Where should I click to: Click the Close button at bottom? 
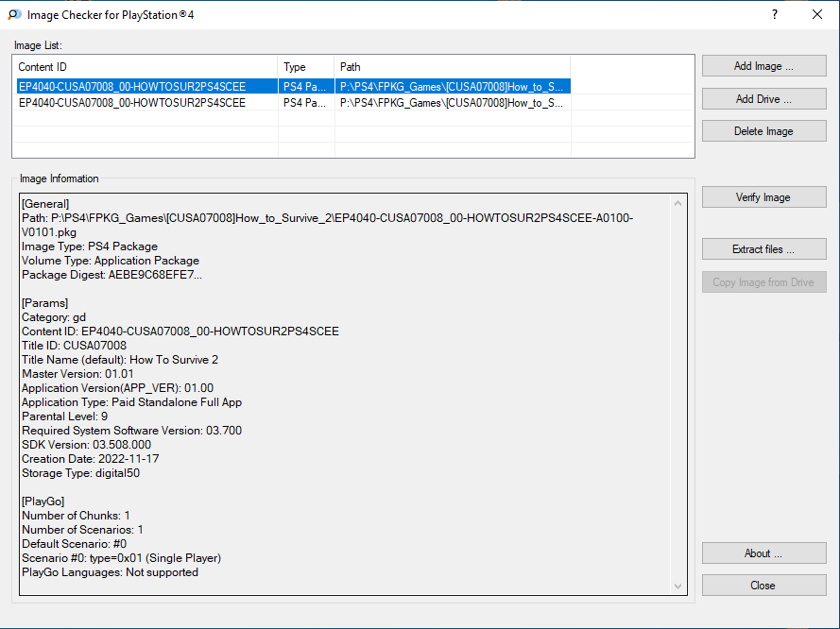[x=763, y=586]
